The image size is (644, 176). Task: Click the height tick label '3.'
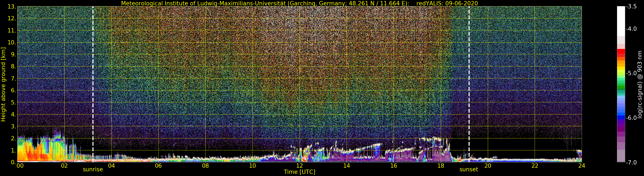pyautogui.click(x=13, y=126)
